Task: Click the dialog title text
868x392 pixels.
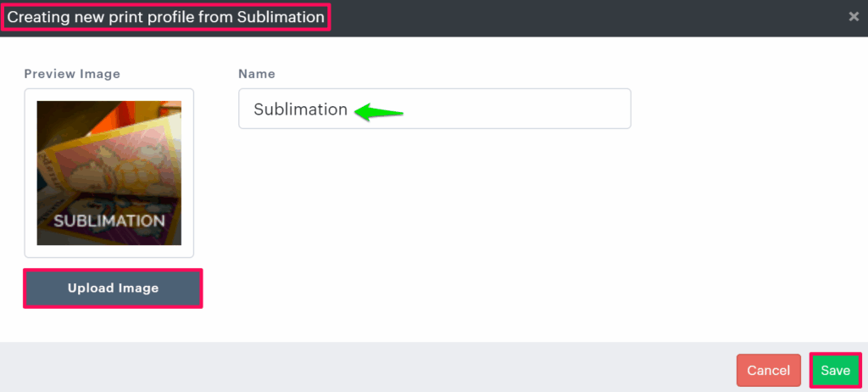Action: tap(166, 17)
